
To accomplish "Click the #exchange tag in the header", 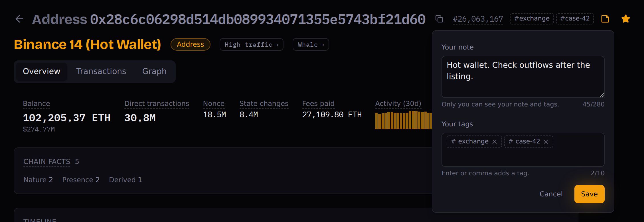I will 532,19.
